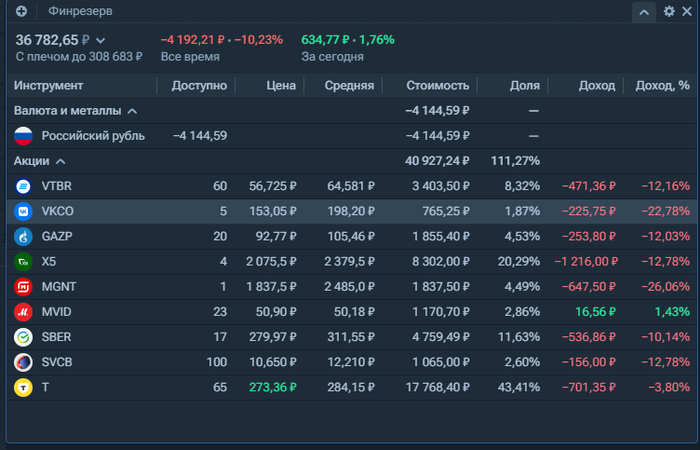Click the Доля column header

525,85
